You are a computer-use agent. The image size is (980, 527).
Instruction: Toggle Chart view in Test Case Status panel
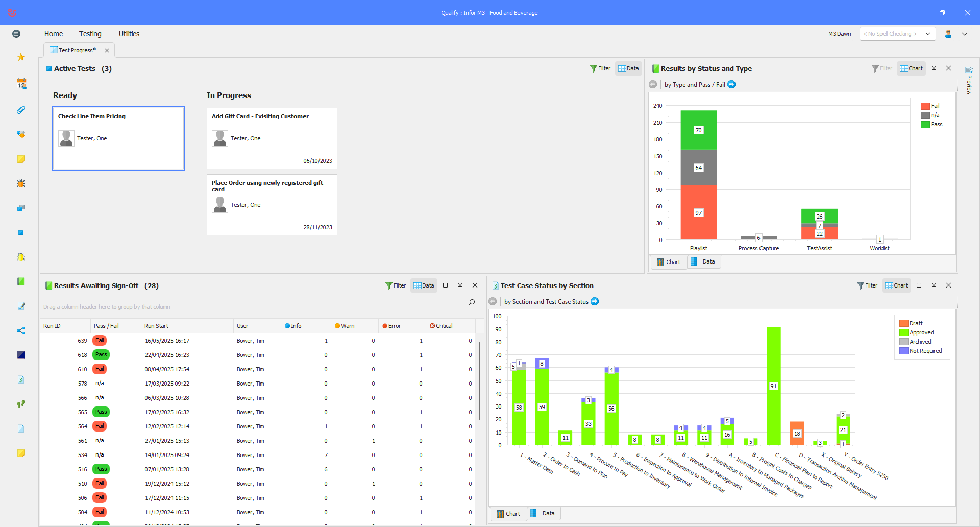(896, 285)
